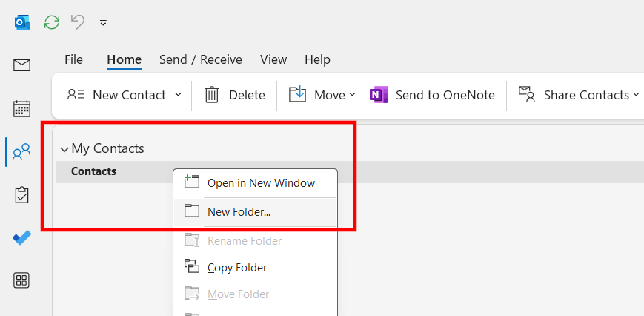Viewport: 644px width, 316px height.
Task: Collapse the My Contacts group
Action: coord(64,149)
